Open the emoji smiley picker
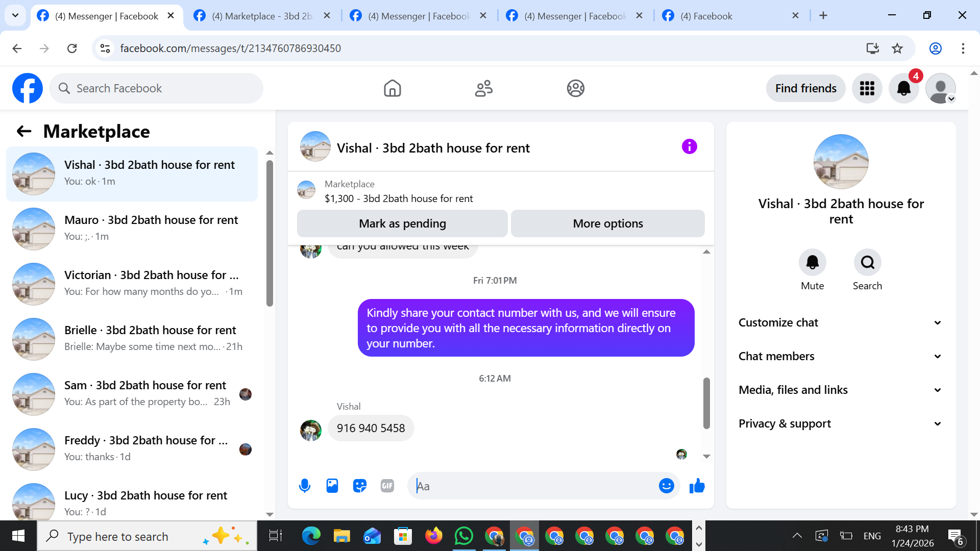The height and width of the screenshot is (551, 980). 666,486
